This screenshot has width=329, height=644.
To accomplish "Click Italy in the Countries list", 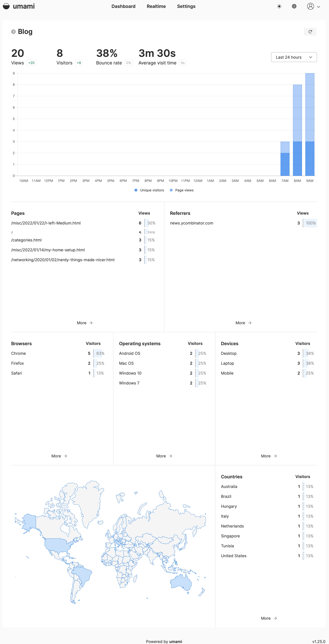I will point(269,516).
